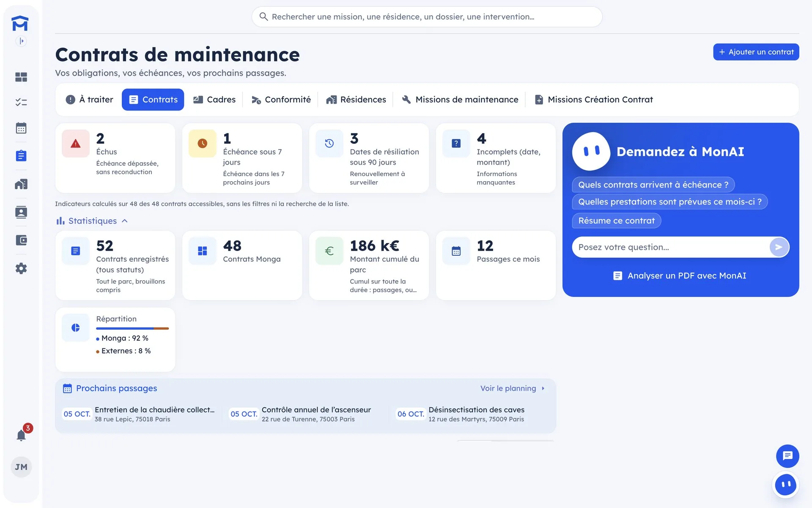Screen dimensions: 812x508
Task: Click the JM user avatar
Action: [21, 467]
